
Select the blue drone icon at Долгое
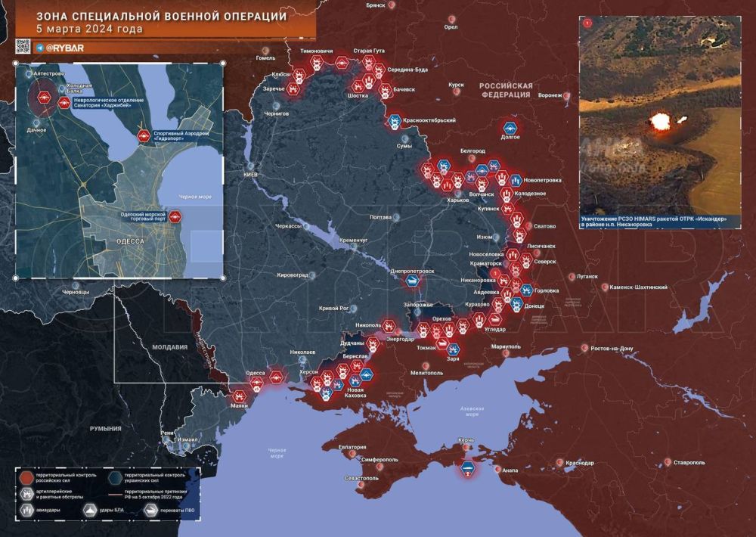(510, 129)
